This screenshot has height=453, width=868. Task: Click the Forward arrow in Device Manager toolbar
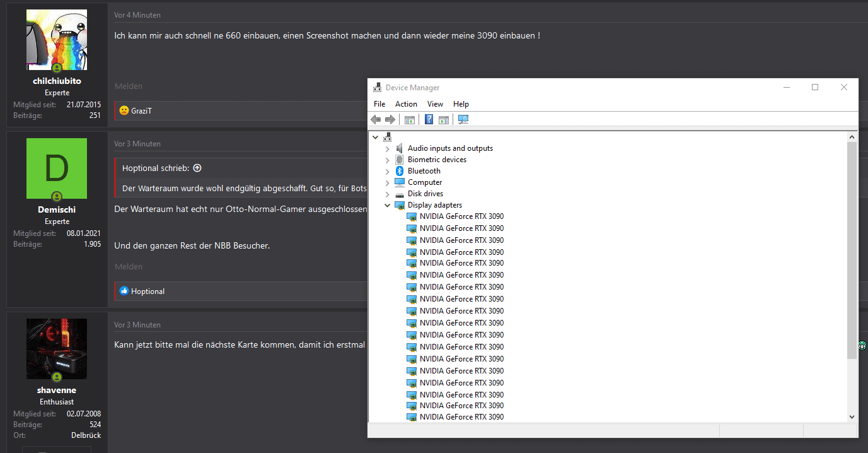pyautogui.click(x=390, y=119)
